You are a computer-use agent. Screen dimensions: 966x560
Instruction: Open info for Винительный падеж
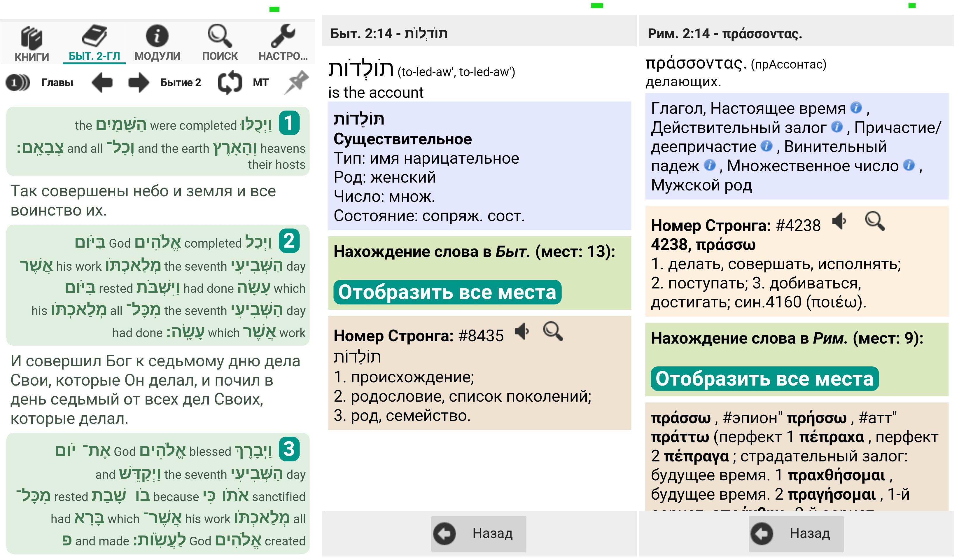[710, 165]
